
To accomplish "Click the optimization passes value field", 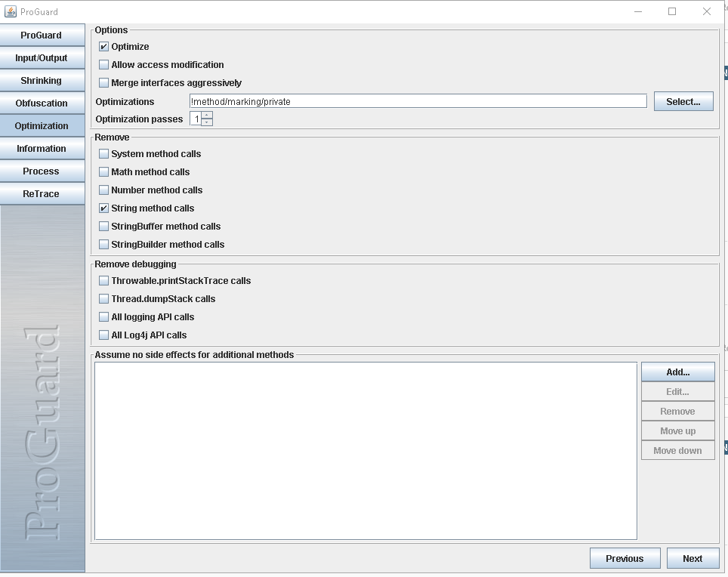I will (196, 119).
